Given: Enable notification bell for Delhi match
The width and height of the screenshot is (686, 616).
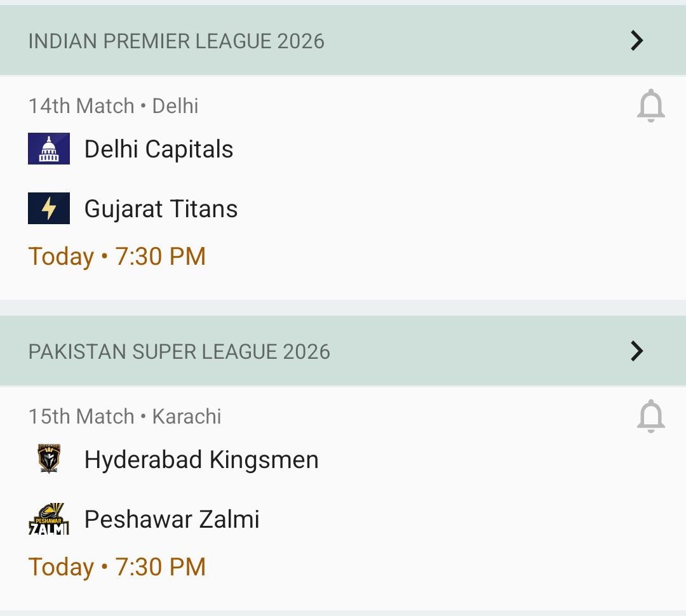Looking at the screenshot, I should (x=650, y=106).
